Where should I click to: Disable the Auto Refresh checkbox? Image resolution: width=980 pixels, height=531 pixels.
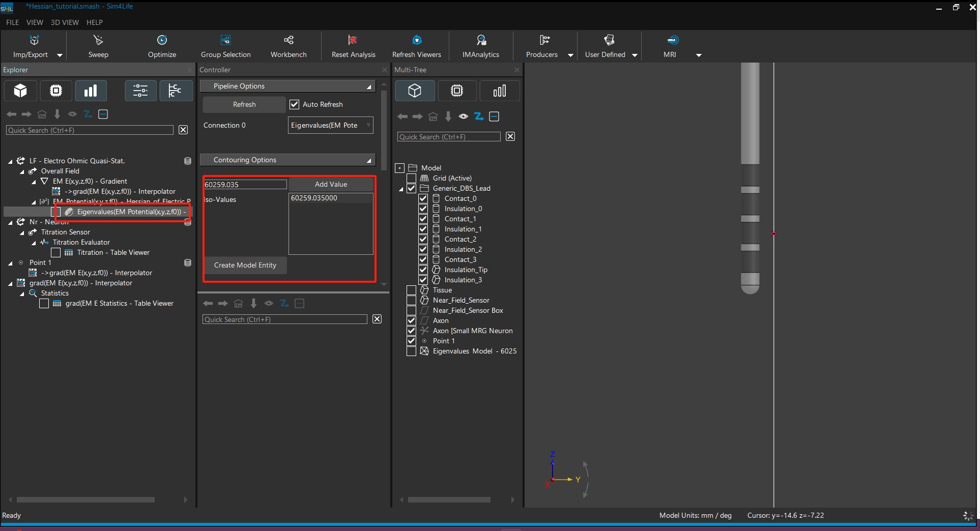tap(295, 104)
